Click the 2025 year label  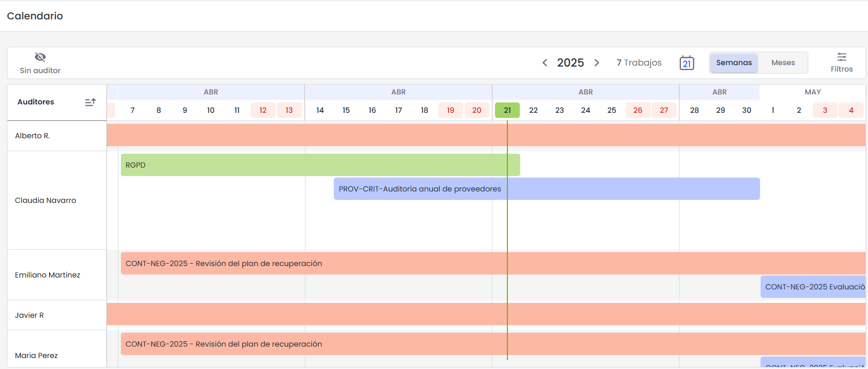(570, 63)
